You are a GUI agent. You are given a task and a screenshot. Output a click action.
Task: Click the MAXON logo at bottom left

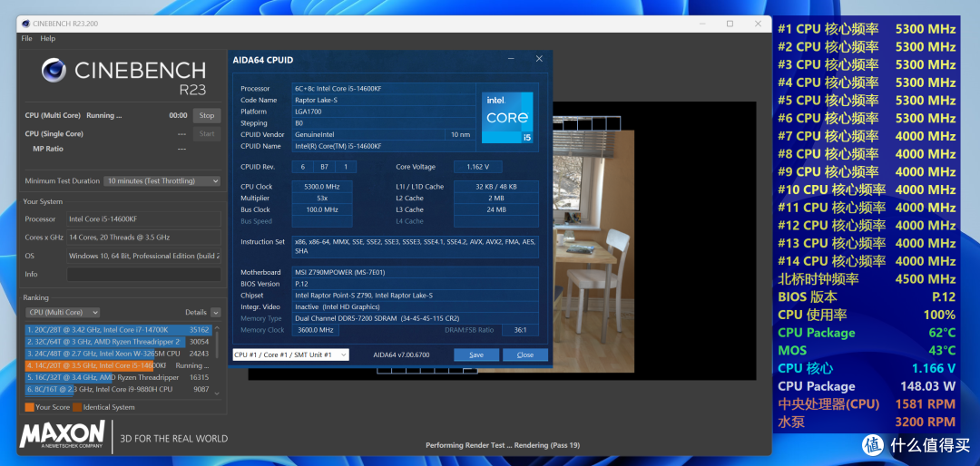pos(62,435)
